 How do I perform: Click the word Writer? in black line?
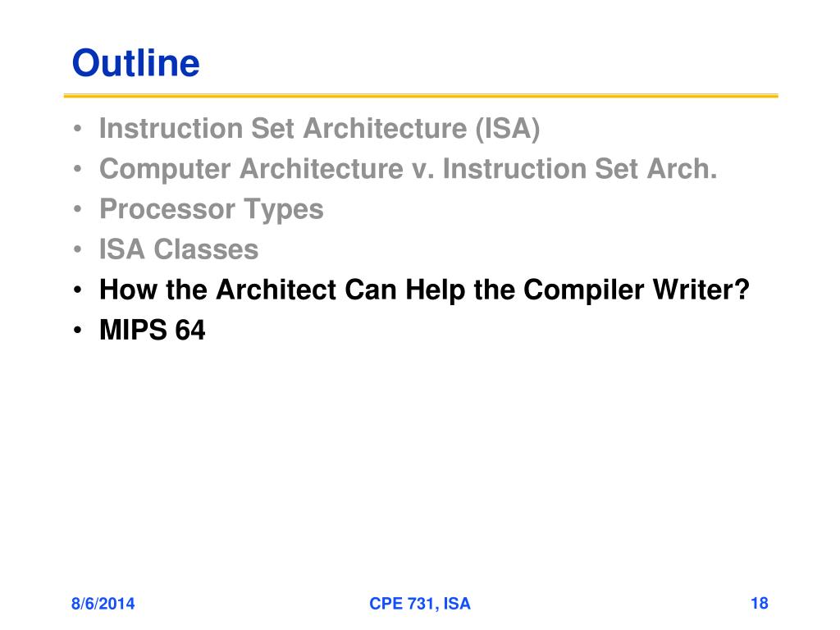(x=701, y=290)
